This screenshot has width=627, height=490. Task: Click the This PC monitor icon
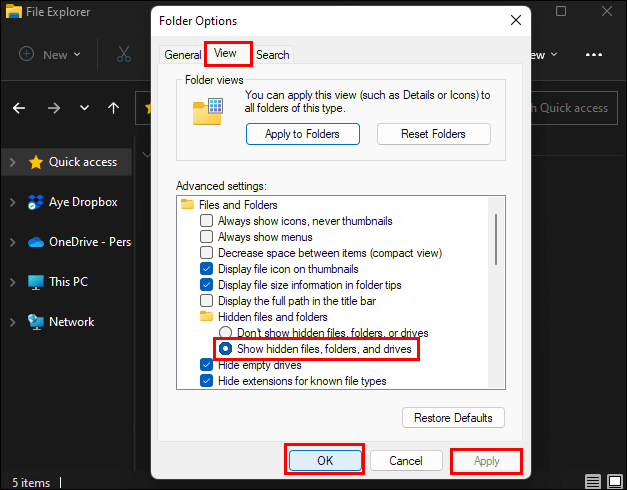coord(36,282)
